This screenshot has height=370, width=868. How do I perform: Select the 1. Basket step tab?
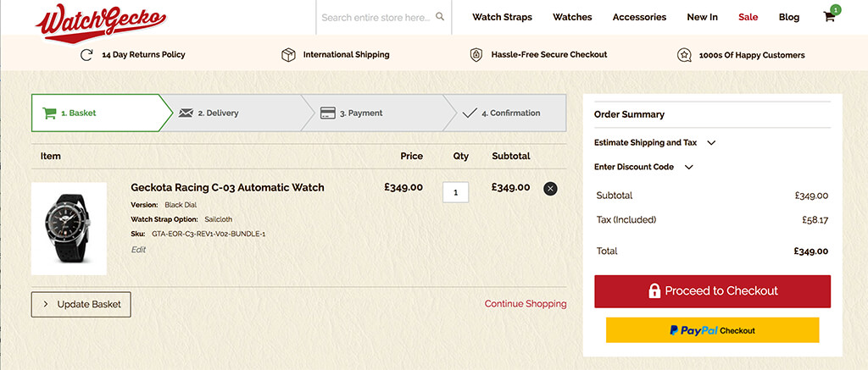coord(102,113)
